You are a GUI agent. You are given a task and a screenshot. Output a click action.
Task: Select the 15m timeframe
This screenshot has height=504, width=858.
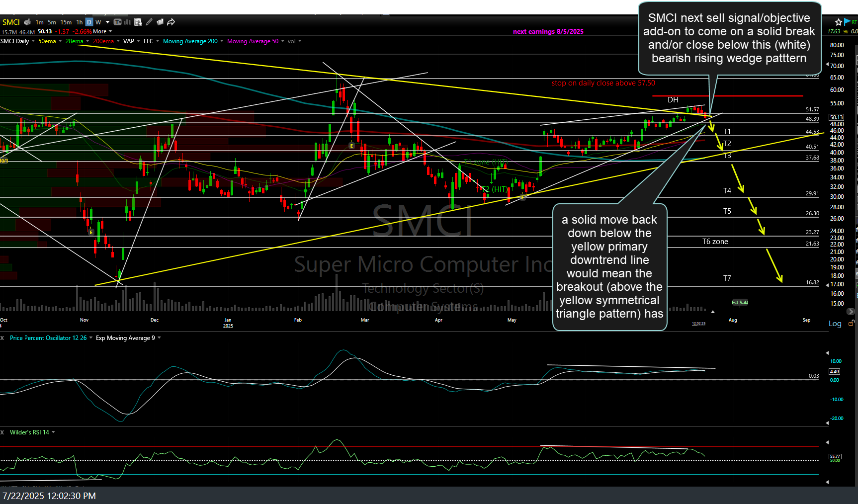coord(66,22)
